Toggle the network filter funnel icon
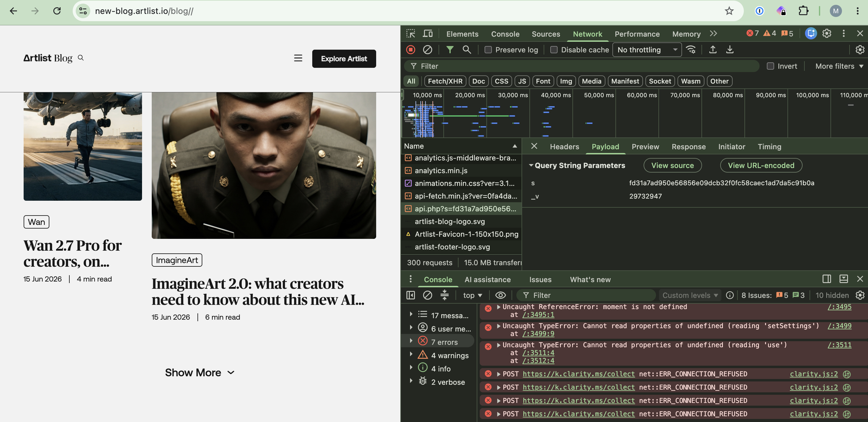Image resolution: width=868 pixels, height=422 pixels. [449, 50]
